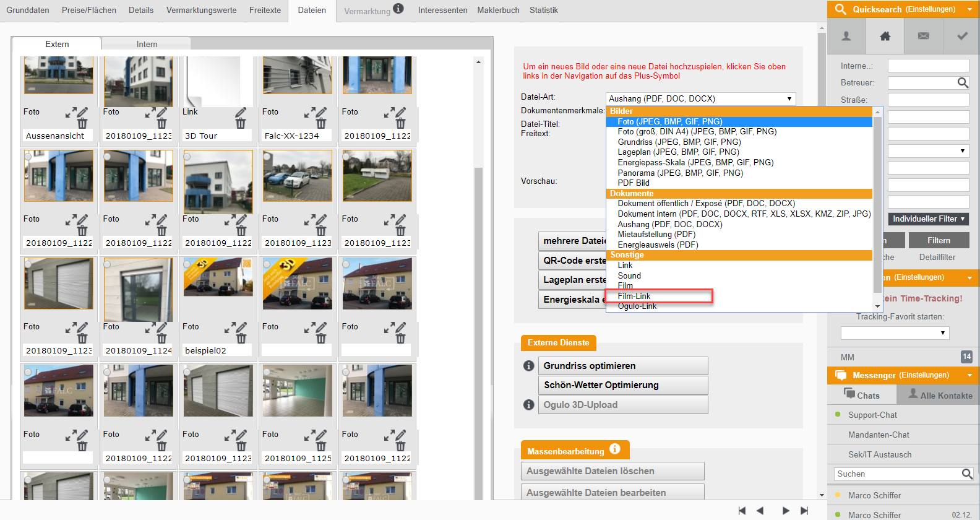Open the house icon in Quicksearch
The image size is (980, 520).
tap(885, 36)
